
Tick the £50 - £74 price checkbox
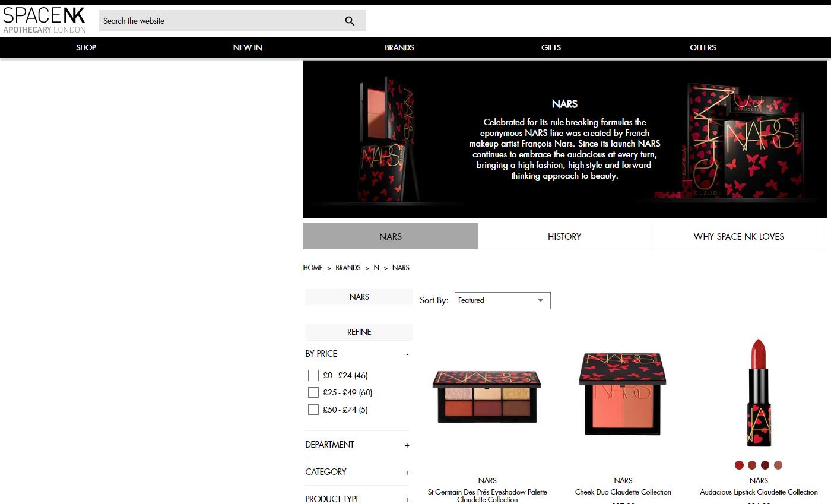pos(313,410)
